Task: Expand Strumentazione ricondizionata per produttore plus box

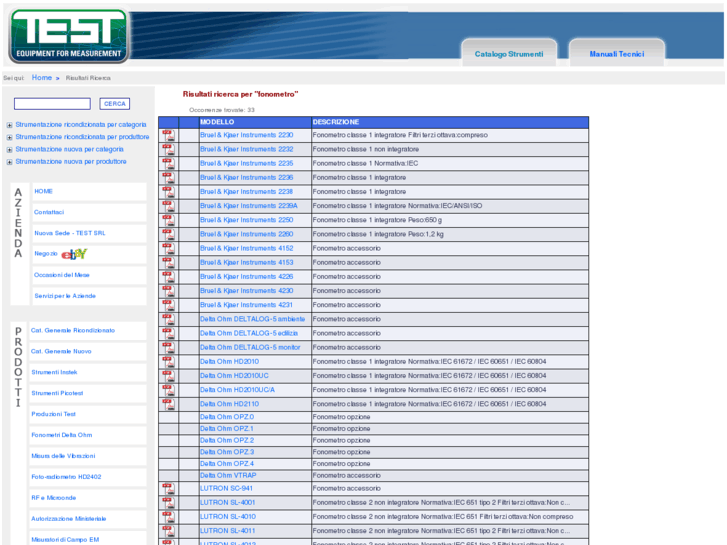Action: [x=9, y=137]
